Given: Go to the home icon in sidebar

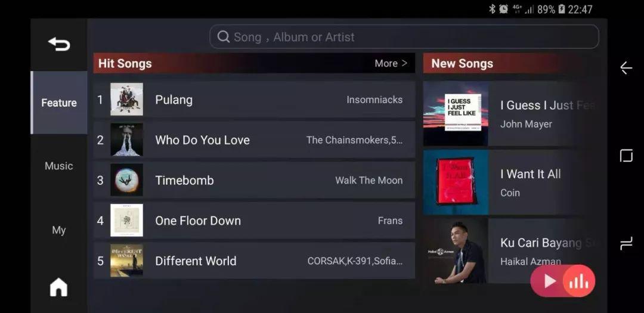Looking at the screenshot, I should coord(58,287).
